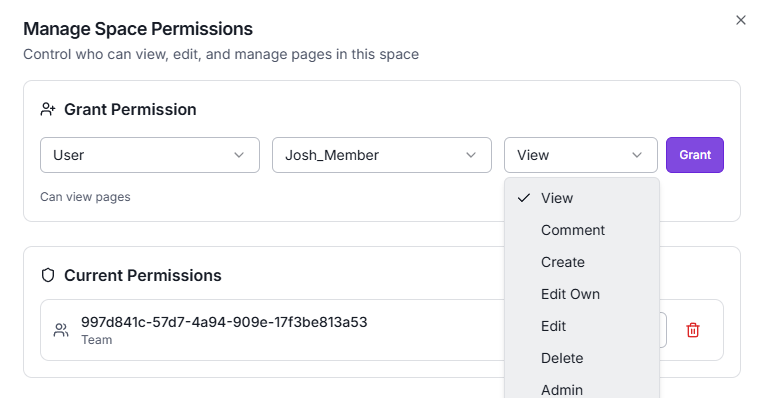
Task: Close the Manage Space Permissions dialog
Action: point(741,20)
